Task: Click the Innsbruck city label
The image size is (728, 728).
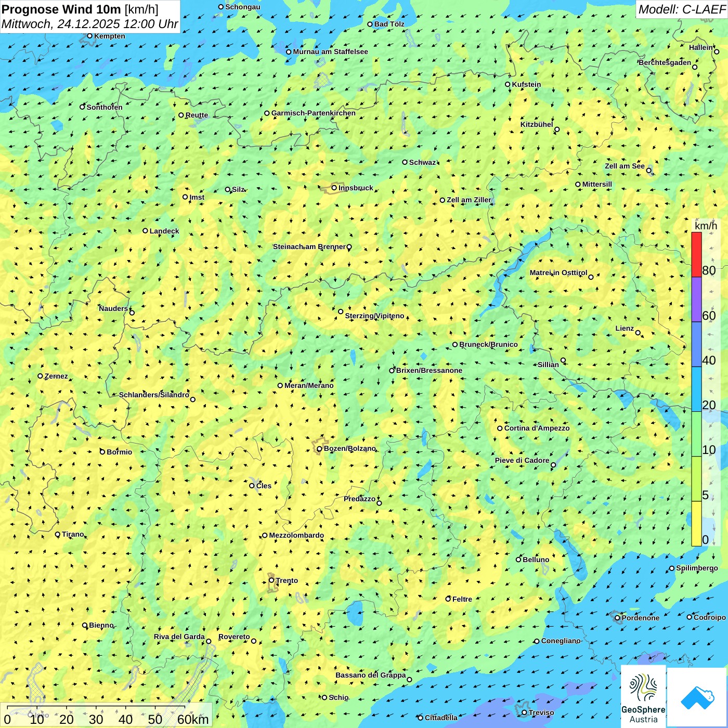Action: pos(356,188)
